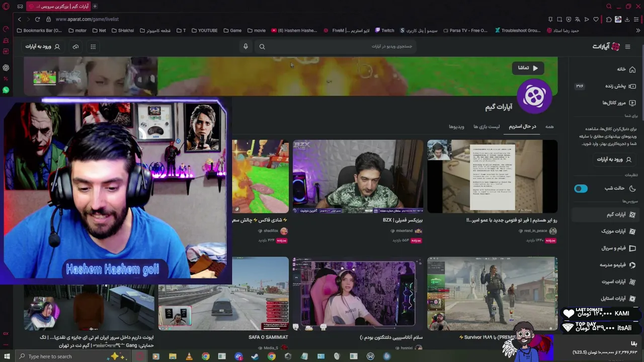Toggle night mode (حالت شب) switch
Viewport: 644px width, 362px height.
581,189
